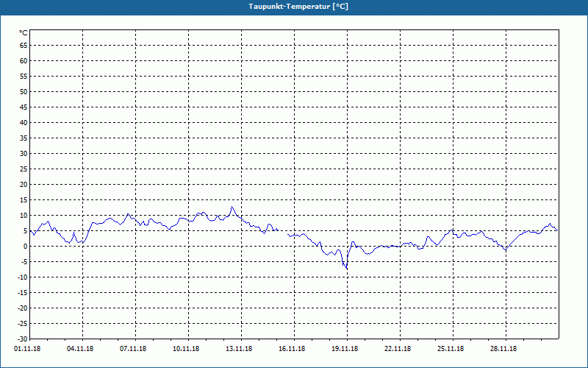Image resolution: width=588 pixels, height=368 pixels.
Task: Click the 20 value on the y-axis
Action: [24, 185]
